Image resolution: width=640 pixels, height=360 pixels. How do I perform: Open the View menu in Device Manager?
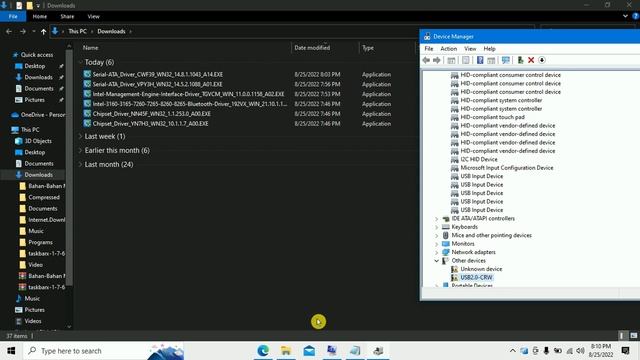pyautogui.click(x=470, y=49)
